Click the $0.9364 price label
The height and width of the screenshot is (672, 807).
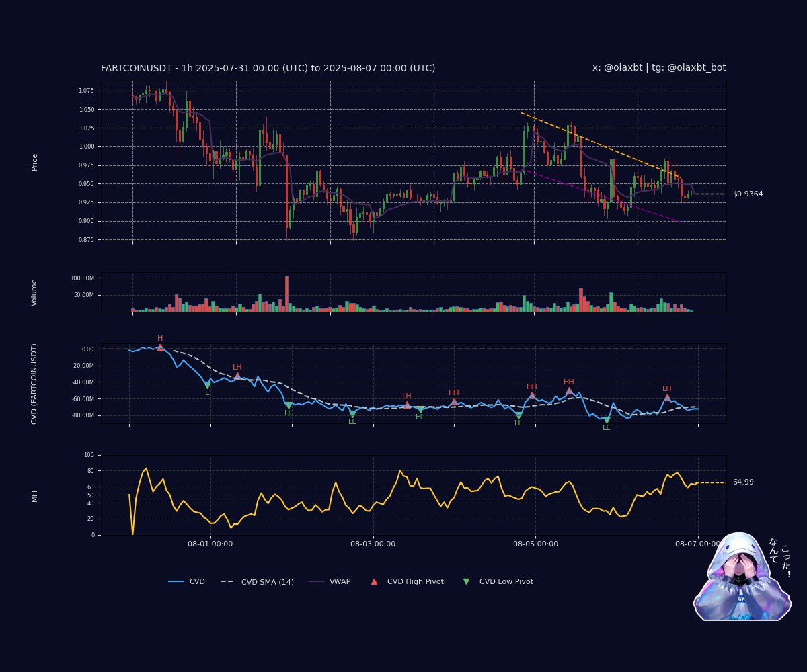tap(747, 194)
